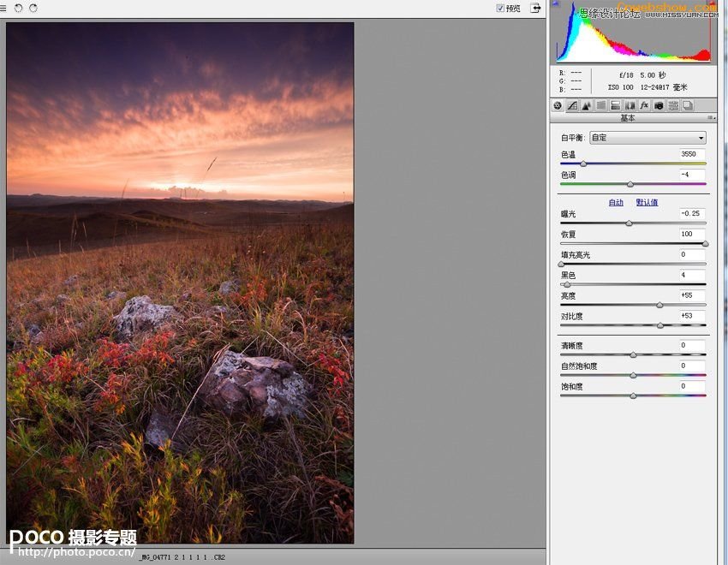Viewport: 728px width, 565px height.
Task: Open the 白平衡 white balance dropdown
Action: (x=647, y=138)
